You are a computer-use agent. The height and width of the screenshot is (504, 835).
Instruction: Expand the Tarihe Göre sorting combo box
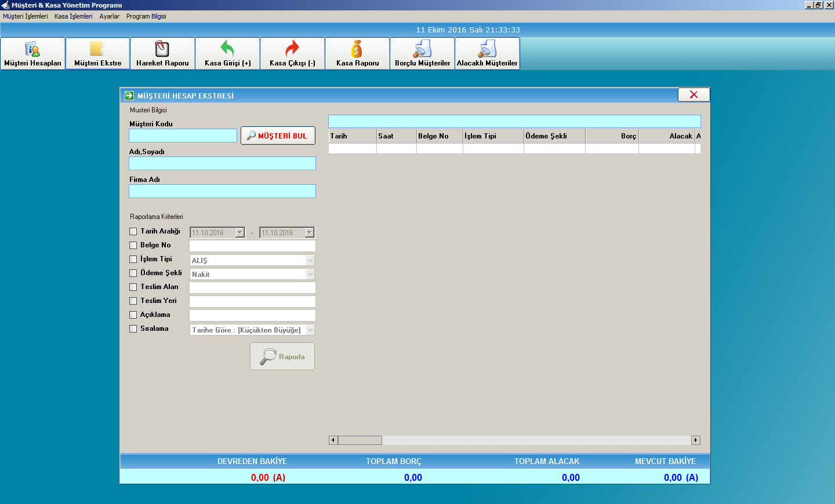click(310, 330)
